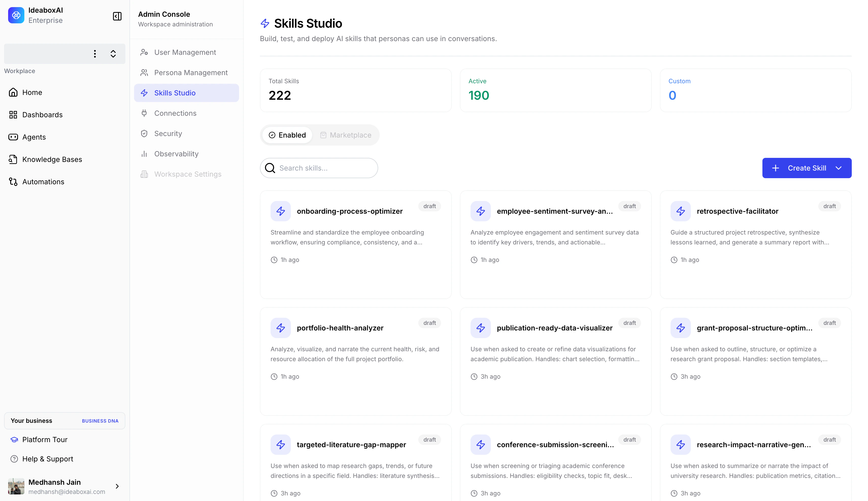Screen dimensions: 868x501
Task: Click the Workspace Settings building icon
Action: 144,174
